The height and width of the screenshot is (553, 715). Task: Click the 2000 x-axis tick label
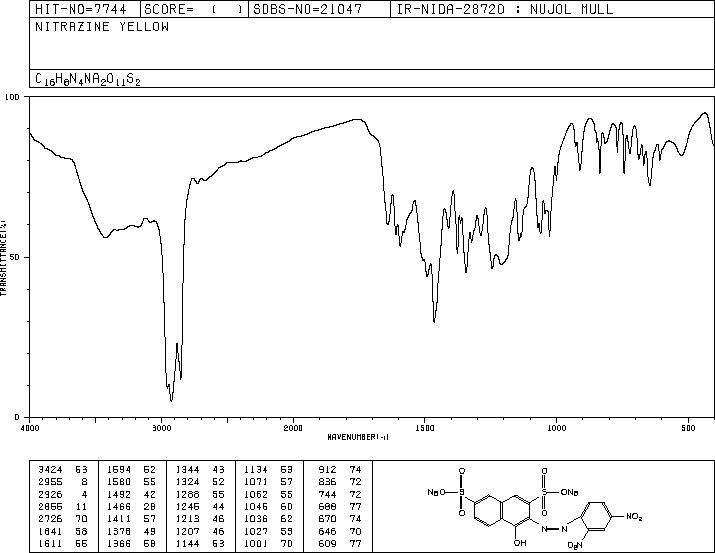click(293, 428)
